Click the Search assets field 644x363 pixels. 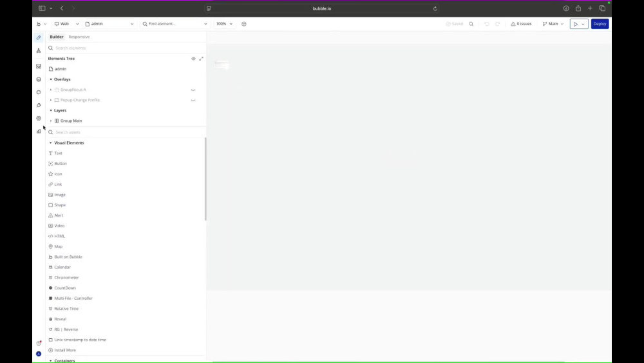(x=126, y=132)
